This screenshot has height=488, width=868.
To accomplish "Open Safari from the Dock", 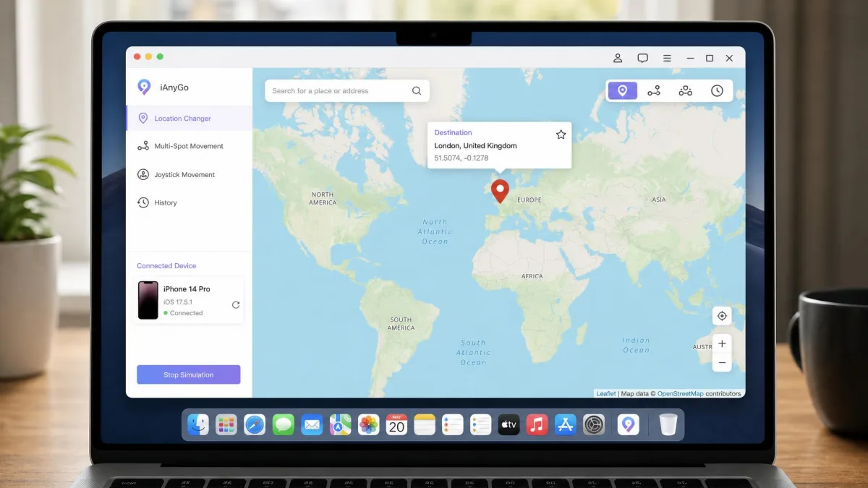I will tap(255, 425).
